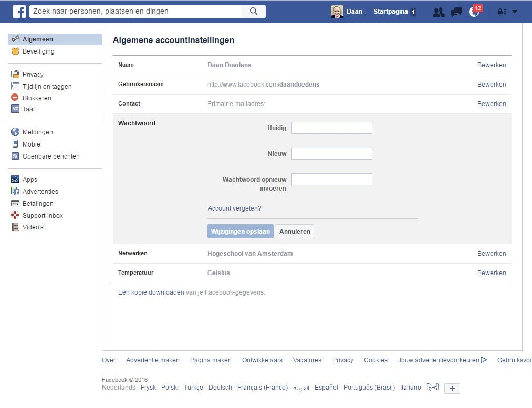Open Meldingen settings
The image size is (532, 408).
tap(38, 132)
